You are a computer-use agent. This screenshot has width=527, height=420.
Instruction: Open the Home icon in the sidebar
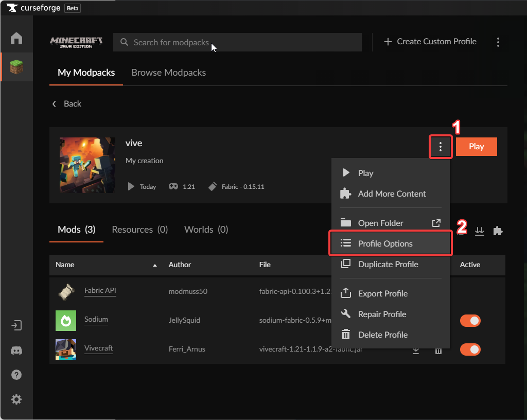tap(16, 38)
